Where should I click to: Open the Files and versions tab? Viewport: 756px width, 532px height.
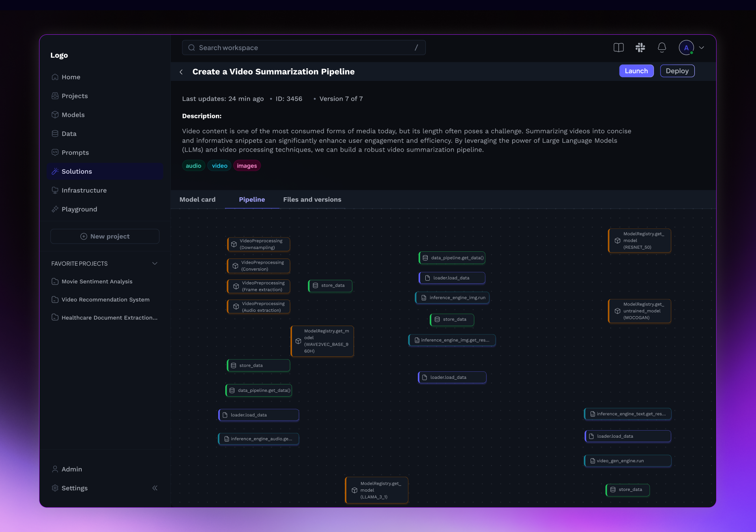(312, 200)
